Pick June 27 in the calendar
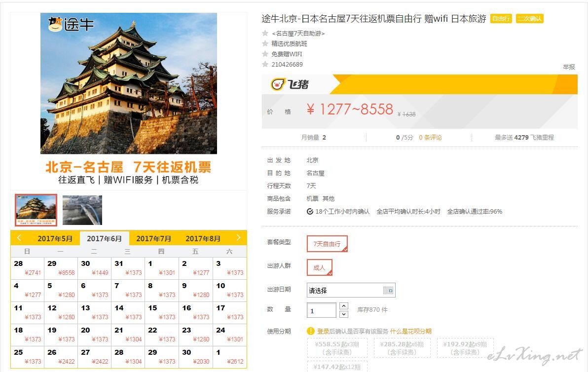 tap(95, 357)
